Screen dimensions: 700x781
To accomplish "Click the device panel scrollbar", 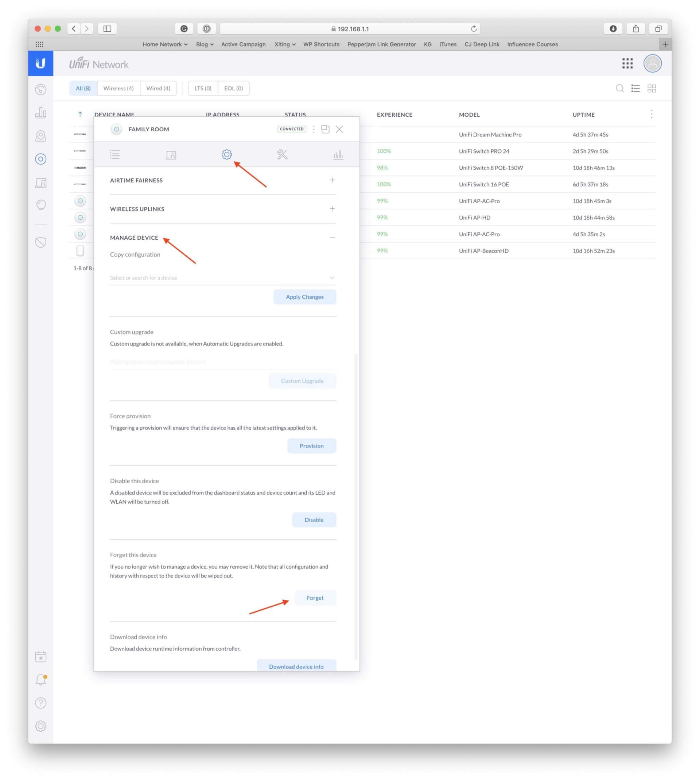I will (x=356, y=506).
